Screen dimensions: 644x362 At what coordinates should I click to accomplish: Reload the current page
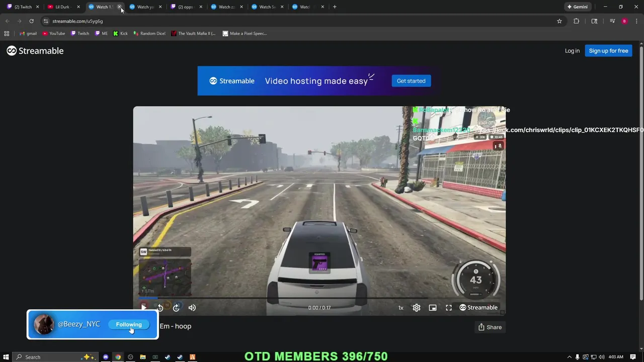(x=31, y=21)
